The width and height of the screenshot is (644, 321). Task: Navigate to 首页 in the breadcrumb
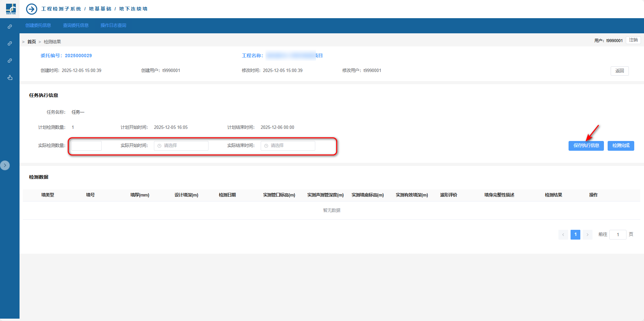tap(32, 42)
